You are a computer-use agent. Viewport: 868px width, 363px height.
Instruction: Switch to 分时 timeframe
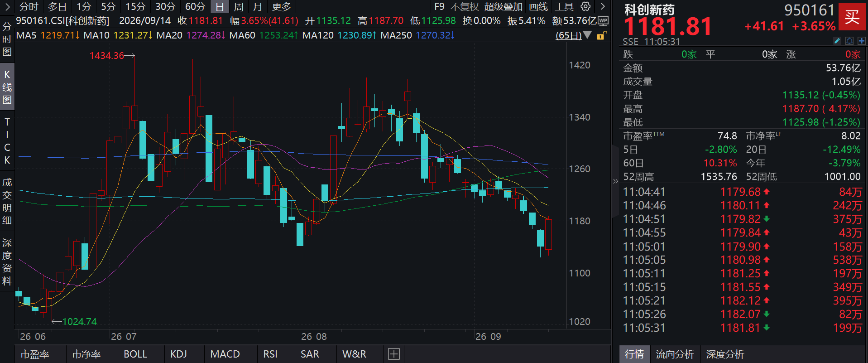[x=29, y=6]
